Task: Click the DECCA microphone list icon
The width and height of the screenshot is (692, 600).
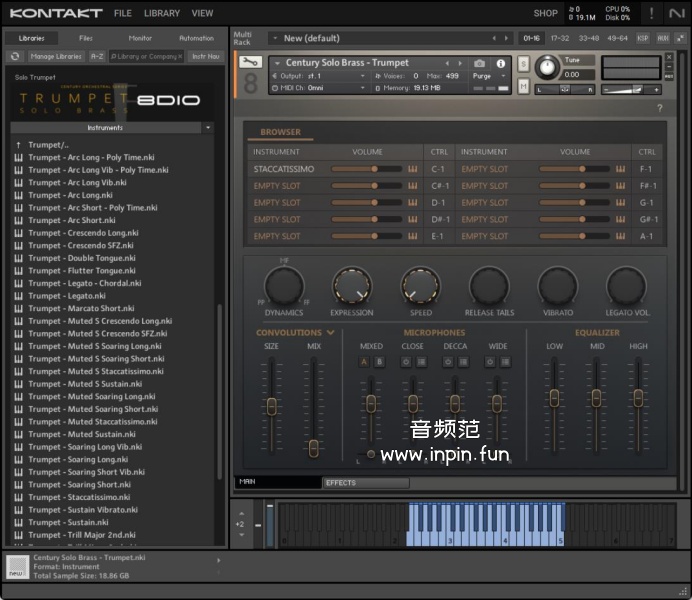Action: point(462,361)
